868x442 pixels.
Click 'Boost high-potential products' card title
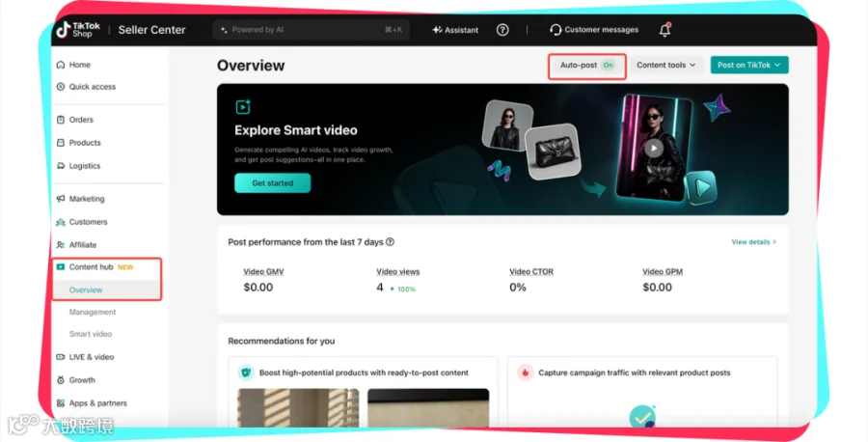pos(364,373)
